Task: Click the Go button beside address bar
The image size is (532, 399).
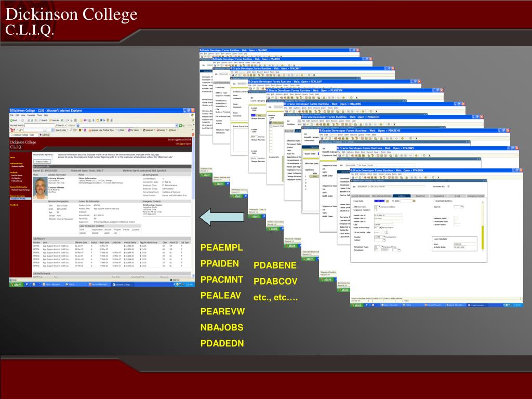Action: coord(182,126)
